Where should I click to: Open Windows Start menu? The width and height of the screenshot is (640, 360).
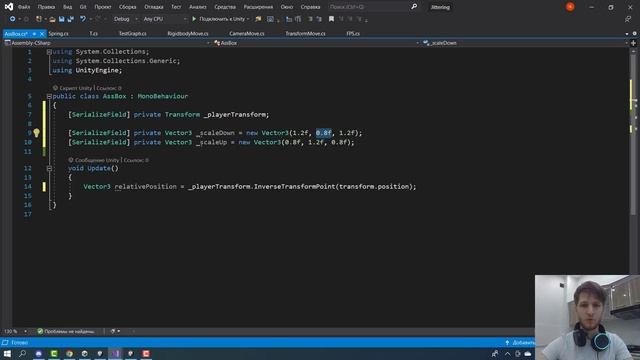[x=7, y=353]
